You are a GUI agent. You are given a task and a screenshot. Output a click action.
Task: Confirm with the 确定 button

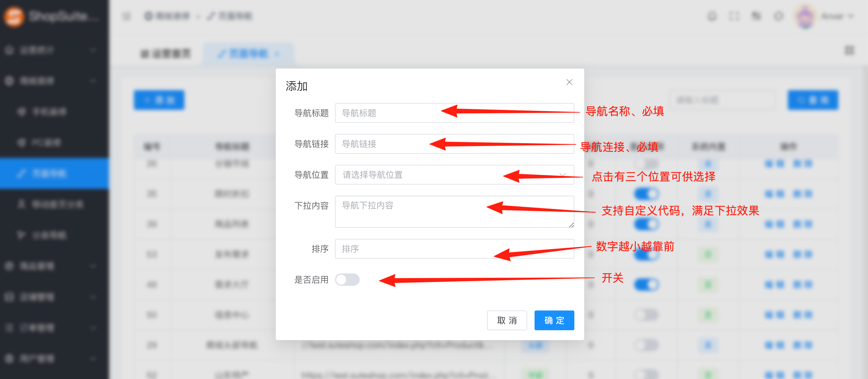554,320
